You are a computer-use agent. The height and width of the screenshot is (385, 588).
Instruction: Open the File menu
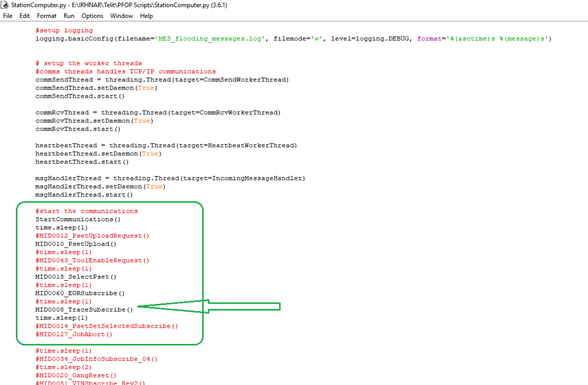click(x=8, y=16)
